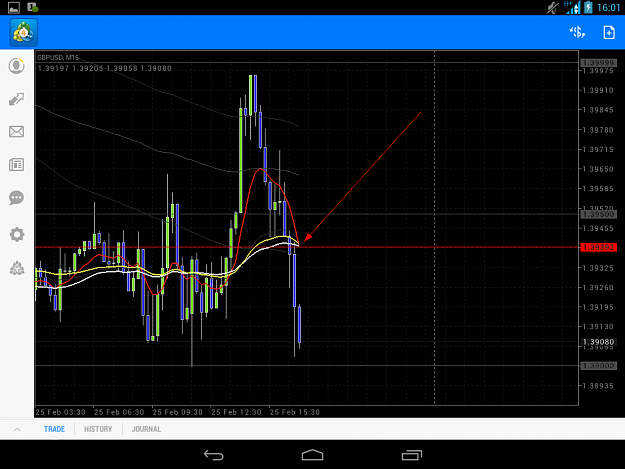
Task: Open the settings gear icon
Action: tap(17, 234)
